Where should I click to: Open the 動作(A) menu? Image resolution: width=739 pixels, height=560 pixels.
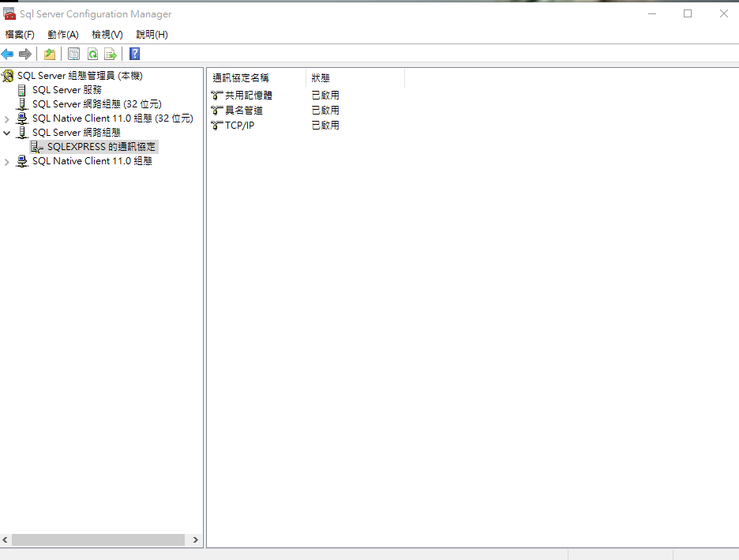pyautogui.click(x=63, y=35)
